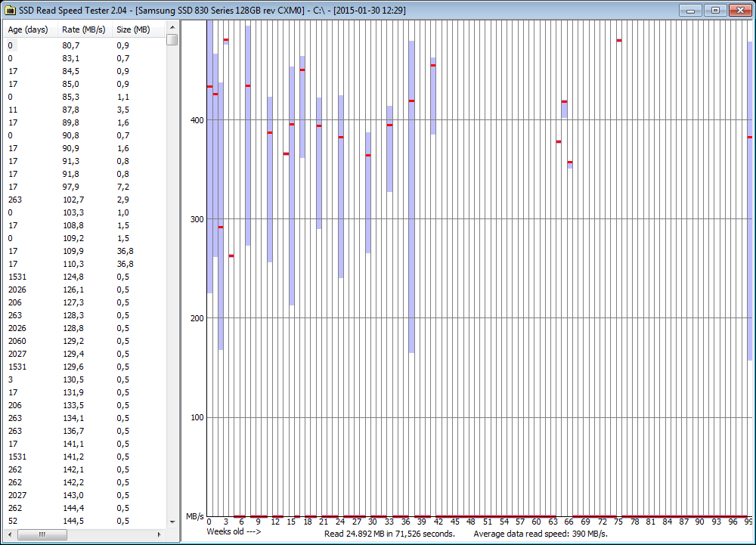756x545 pixels.
Task: Select the row with age 2060
Action: (x=85, y=341)
